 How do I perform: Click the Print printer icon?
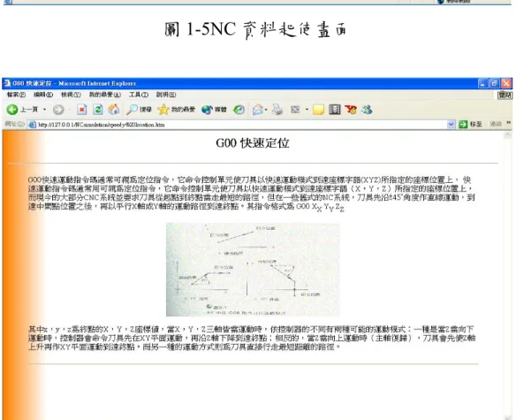pos(277,110)
